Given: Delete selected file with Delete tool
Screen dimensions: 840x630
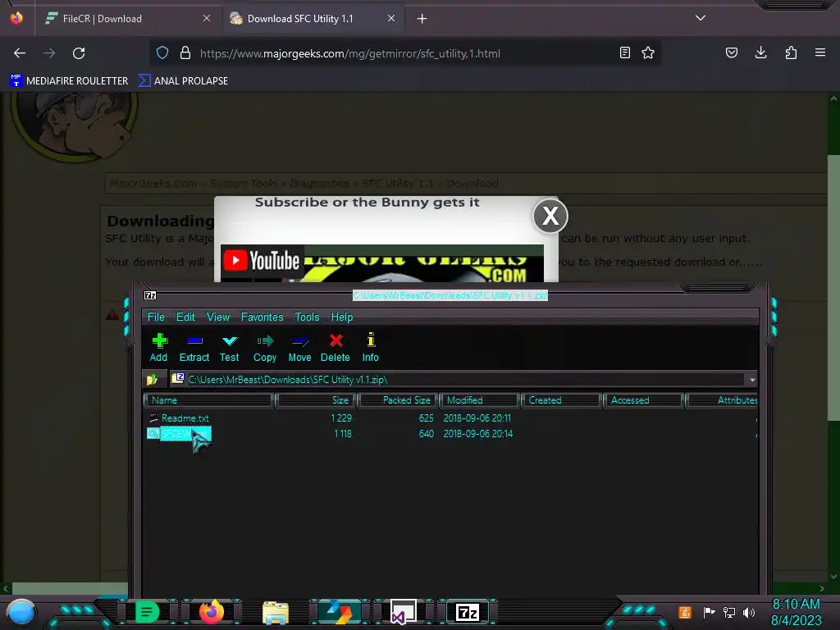Looking at the screenshot, I should click(336, 348).
